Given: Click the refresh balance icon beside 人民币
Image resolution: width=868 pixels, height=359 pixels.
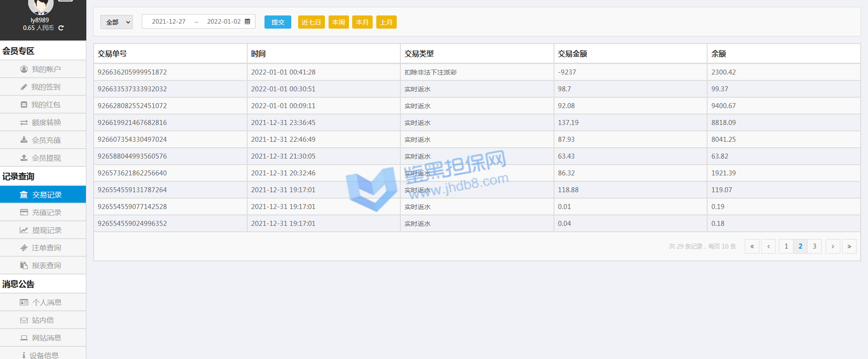Looking at the screenshot, I should pyautogui.click(x=61, y=28).
